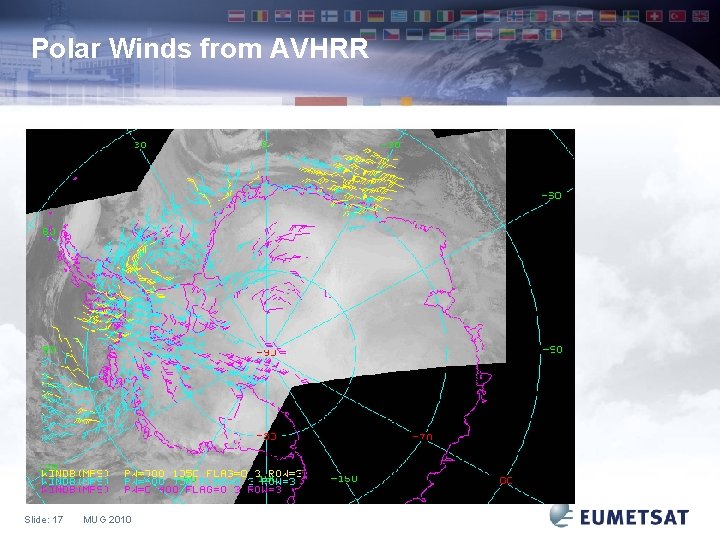The image size is (720, 540).
Task: Click the Polish flag icon
Action: click(530, 34)
